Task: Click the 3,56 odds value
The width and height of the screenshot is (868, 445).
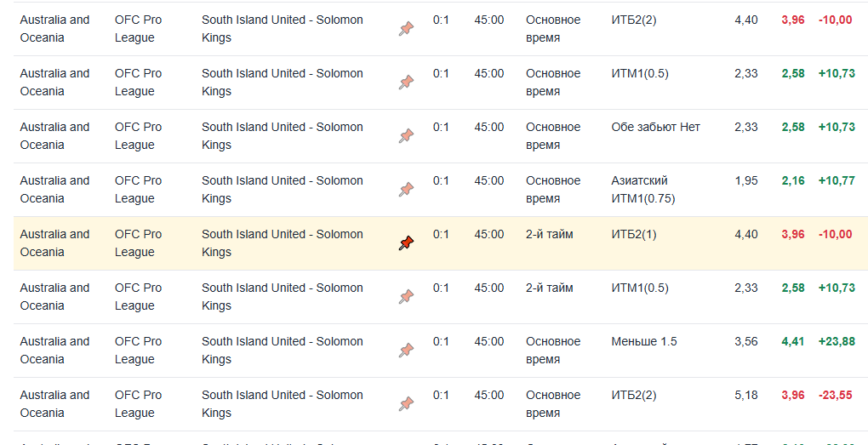Action: [745, 341]
